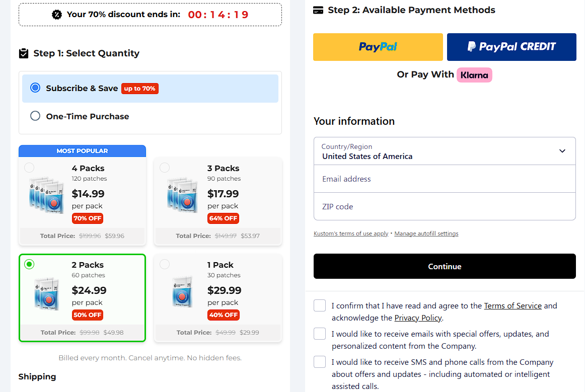Click the Email address field
Image resolution: width=585 pixels, height=392 pixels.
(444, 179)
